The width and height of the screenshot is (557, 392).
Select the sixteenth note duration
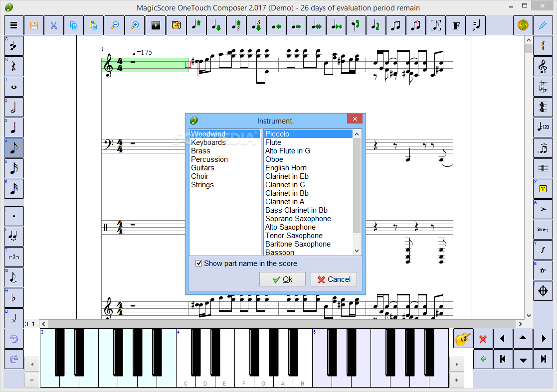coord(14,168)
